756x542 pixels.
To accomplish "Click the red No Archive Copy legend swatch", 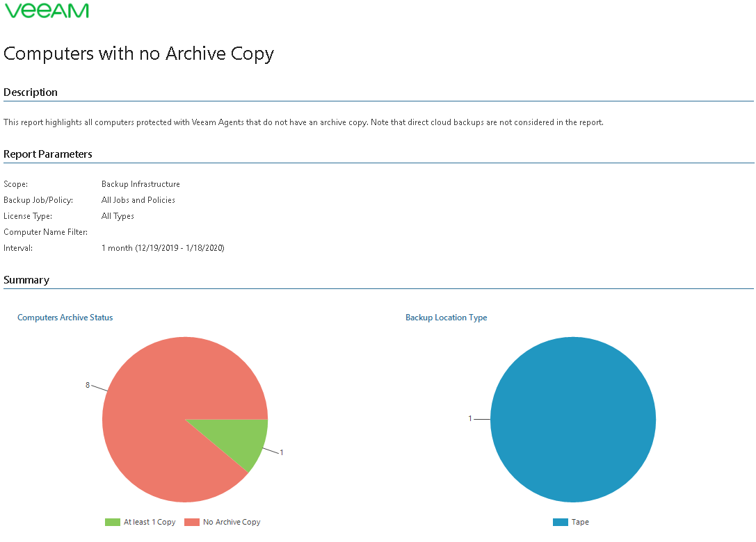I will coord(191,522).
